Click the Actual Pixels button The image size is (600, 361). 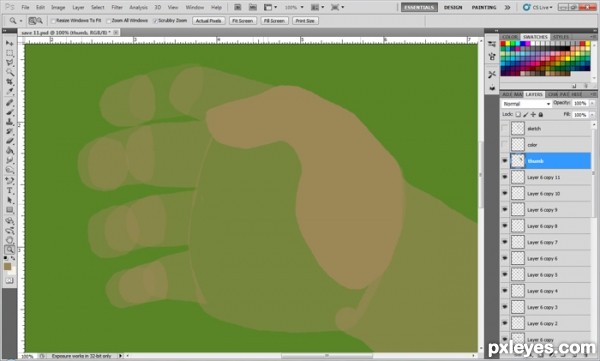(x=209, y=21)
